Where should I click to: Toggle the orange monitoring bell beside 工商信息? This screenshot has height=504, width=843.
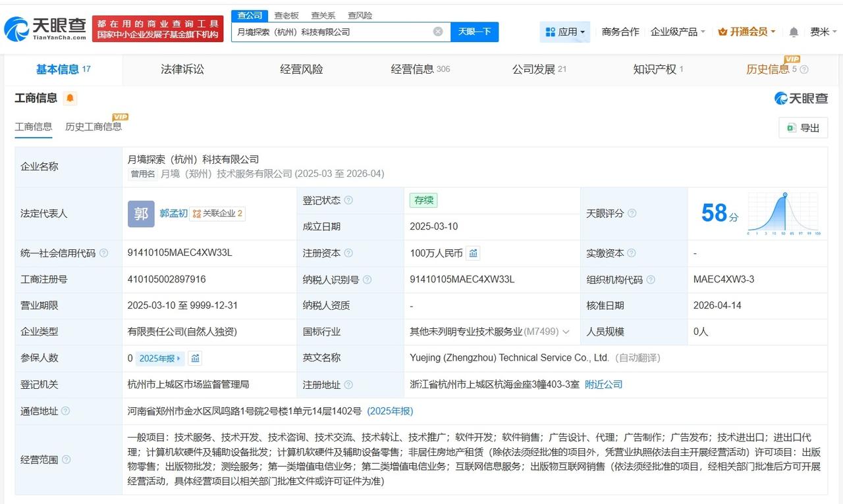tap(70, 99)
